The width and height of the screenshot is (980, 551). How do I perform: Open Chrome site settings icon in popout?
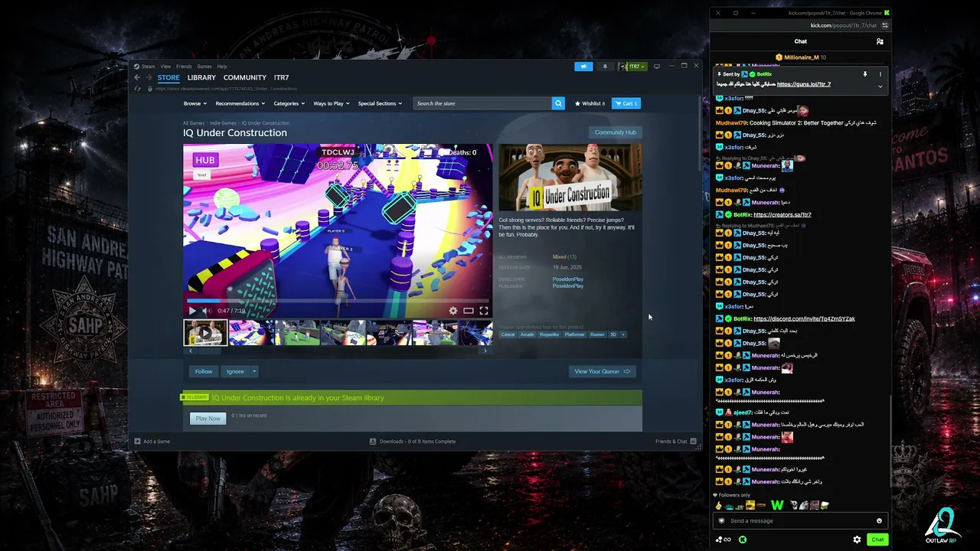pos(885,25)
